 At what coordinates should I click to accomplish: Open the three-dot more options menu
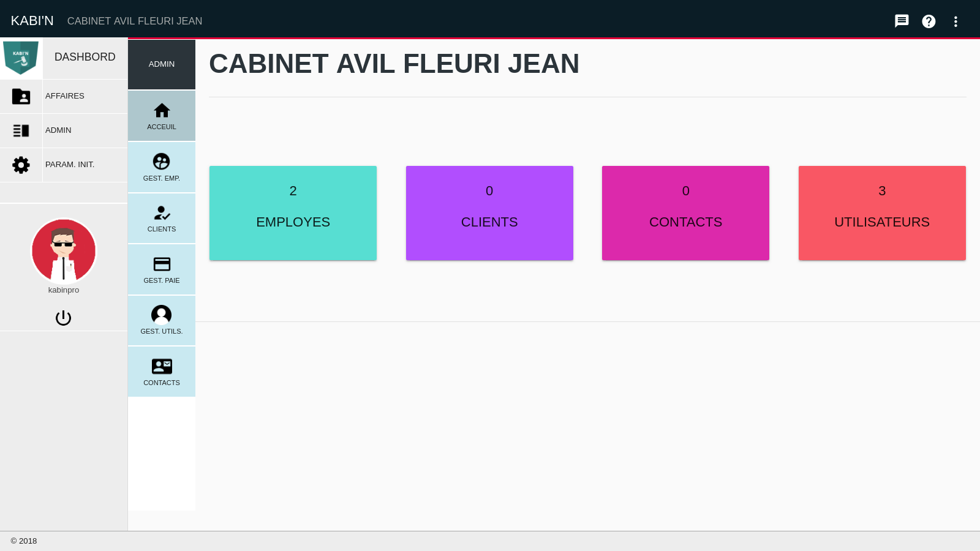[956, 21]
